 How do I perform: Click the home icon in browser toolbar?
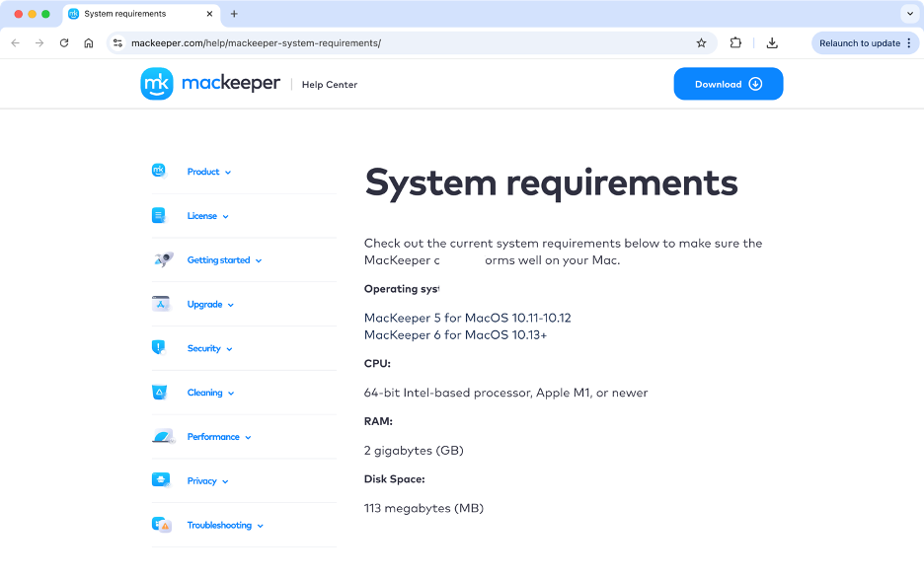(x=89, y=42)
